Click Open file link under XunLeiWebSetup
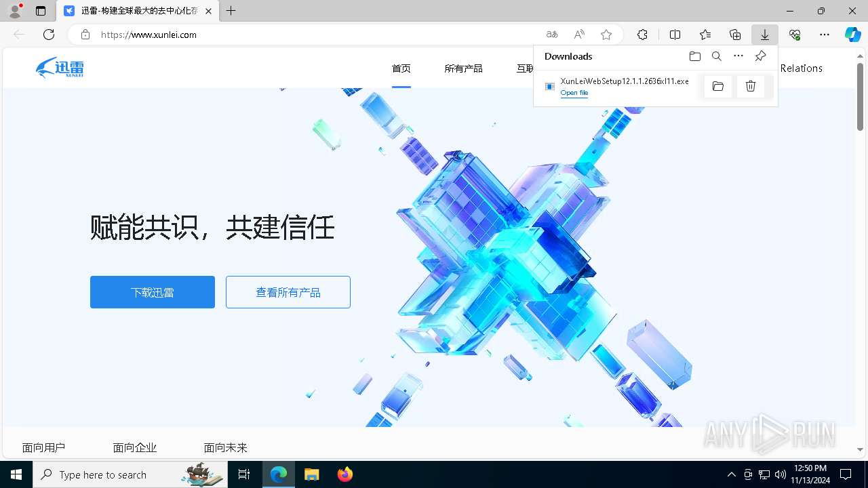This screenshot has height=488, width=868. (574, 93)
